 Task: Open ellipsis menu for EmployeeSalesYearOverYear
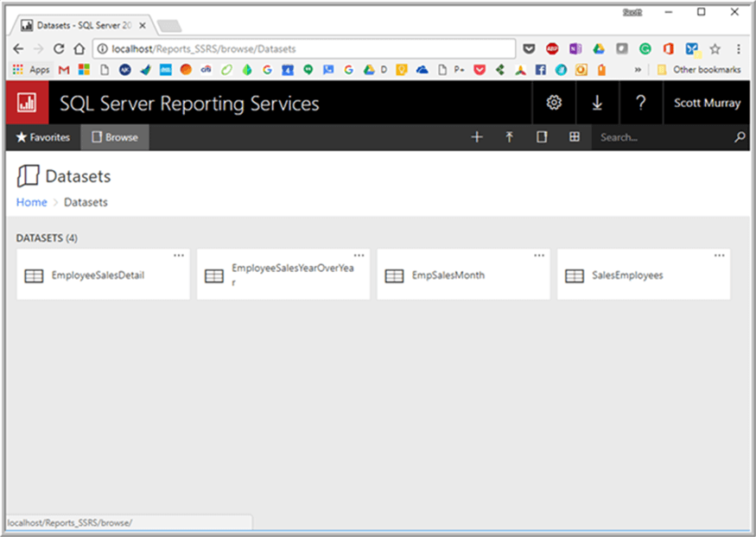(359, 256)
